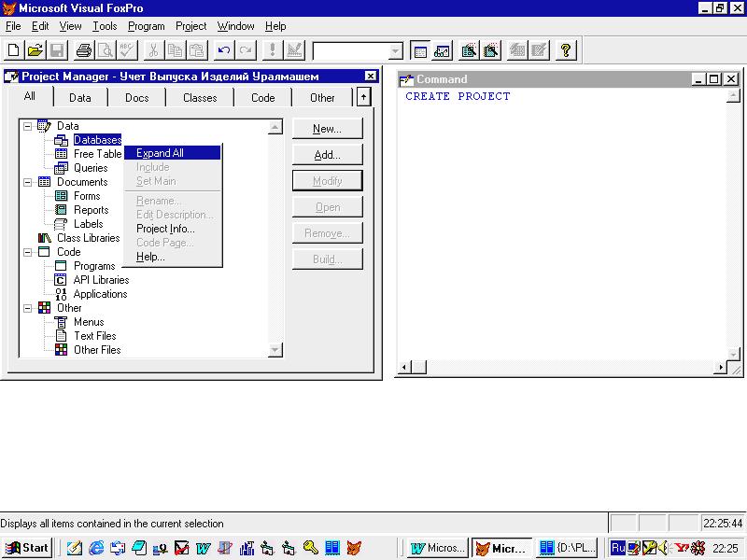747x560 pixels.
Task: Click the Copy toolbar icon
Action: pyautogui.click(x=176, y=50)
